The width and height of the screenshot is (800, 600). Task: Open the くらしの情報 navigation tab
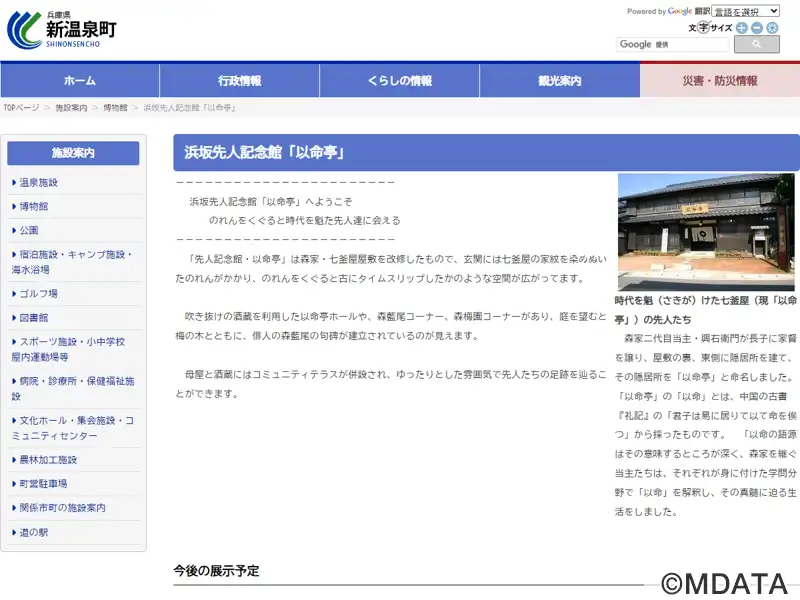coord(400,81)
